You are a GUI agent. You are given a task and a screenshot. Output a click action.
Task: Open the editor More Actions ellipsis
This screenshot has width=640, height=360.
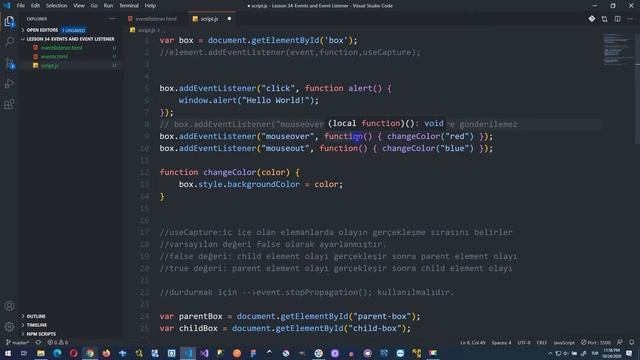coord(630,19)
